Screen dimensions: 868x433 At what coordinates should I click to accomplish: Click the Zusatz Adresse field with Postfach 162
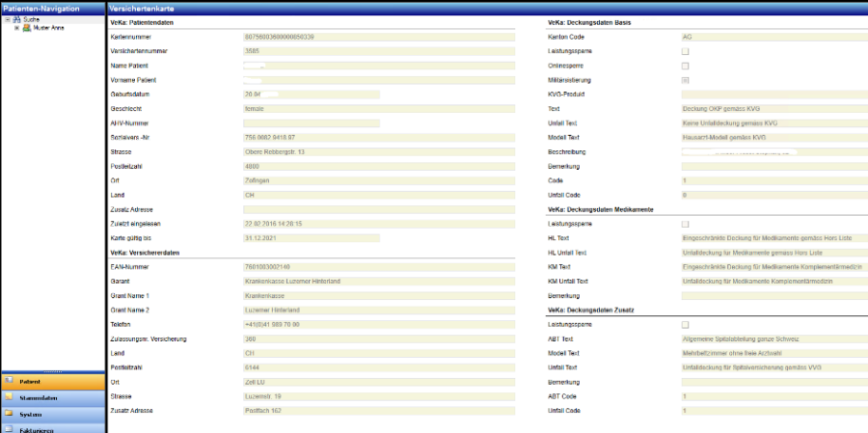coord(379,411)
